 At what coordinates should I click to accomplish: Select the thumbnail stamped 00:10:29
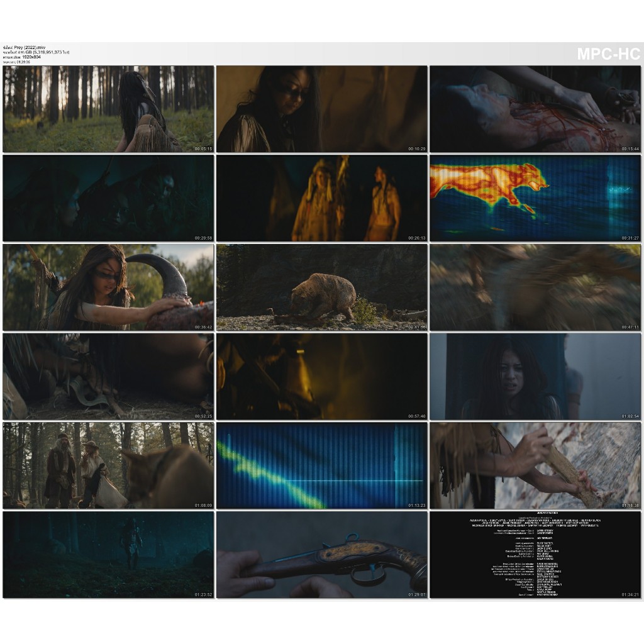[x=321, y=109]
